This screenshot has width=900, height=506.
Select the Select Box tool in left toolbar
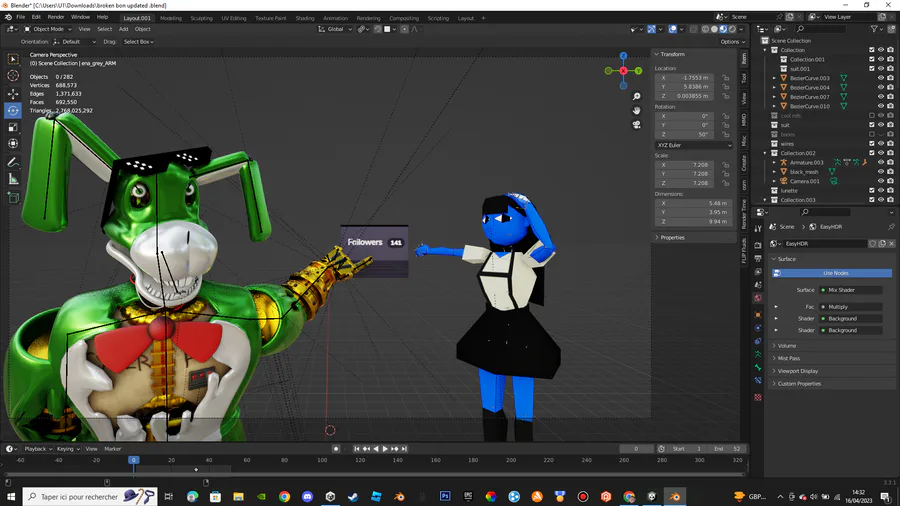coord(13,59)
